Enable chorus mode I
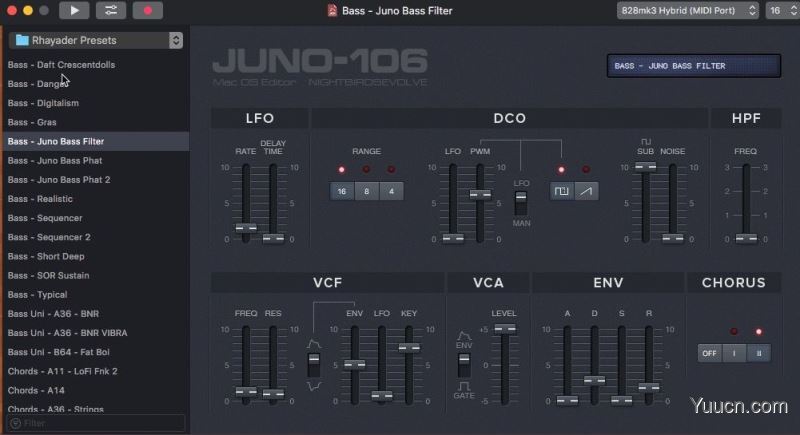The image size is (800, 435). 734,353
